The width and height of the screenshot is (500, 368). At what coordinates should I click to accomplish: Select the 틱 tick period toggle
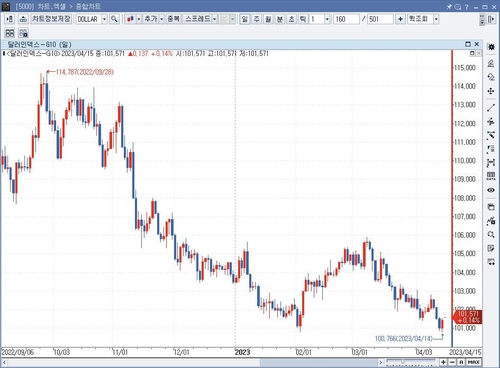point(303,19)
